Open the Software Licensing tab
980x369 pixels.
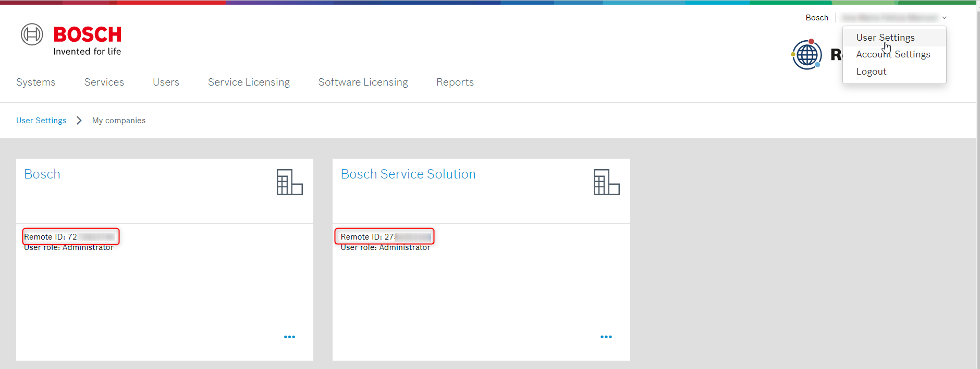363,82
